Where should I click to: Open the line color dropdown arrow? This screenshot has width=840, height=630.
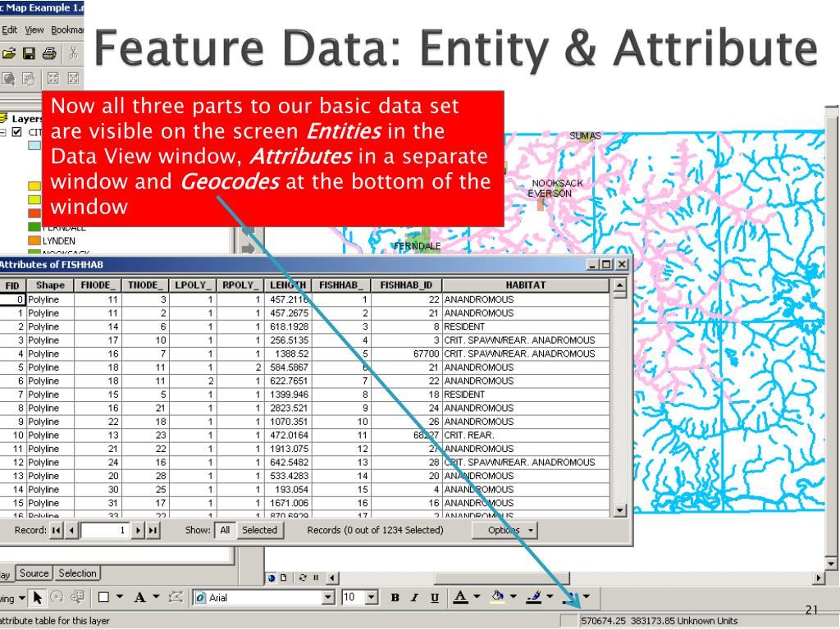point(550,596)
